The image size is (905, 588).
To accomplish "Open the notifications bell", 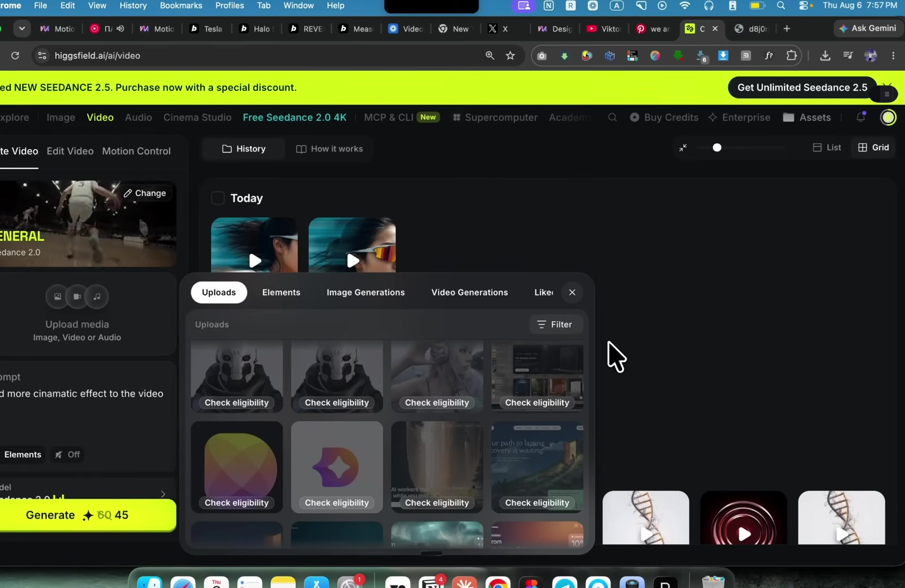I will (861, 117).
